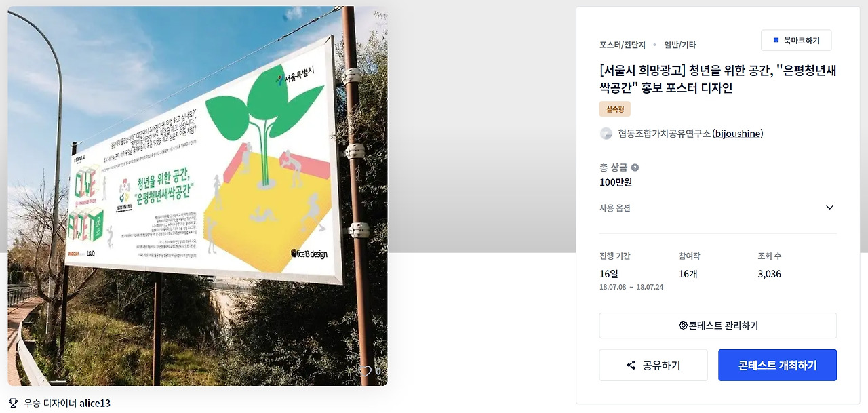The image size is (868, 413).
Task: Open the billboard poster design image
Action: point(197,196)
